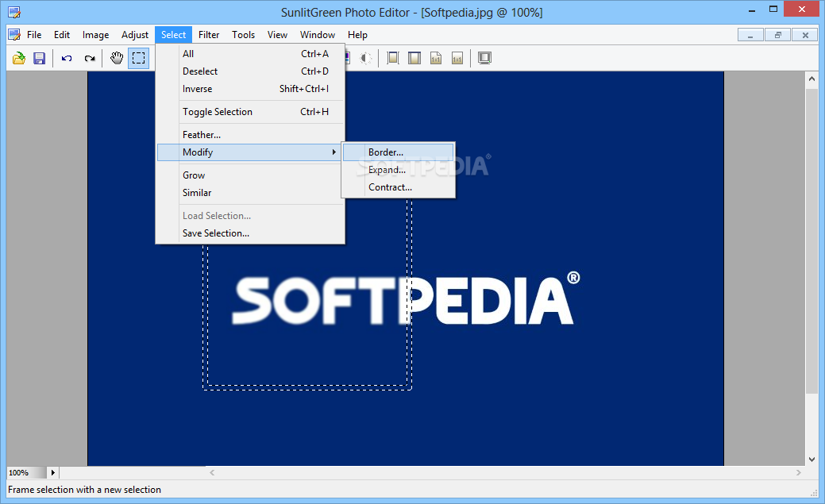Close the open Select menu
Viewport: 825px width, 504px height.
[174, 35]
